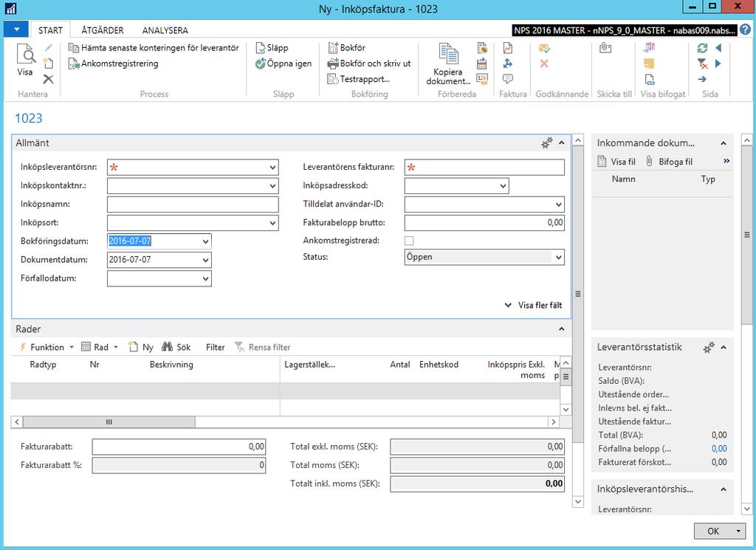Click the OK button
Image resolution: width=756 pixels, height=550 pixels.
tap(713, 532)
